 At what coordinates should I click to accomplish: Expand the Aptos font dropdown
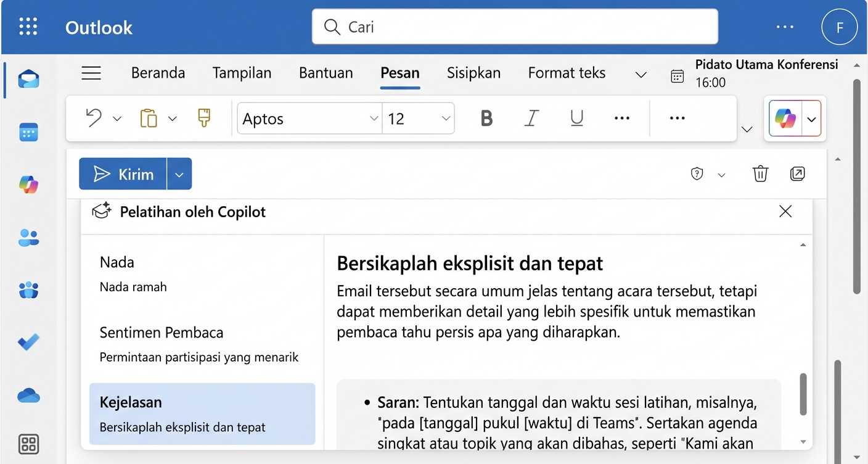[x=374, y=118]
